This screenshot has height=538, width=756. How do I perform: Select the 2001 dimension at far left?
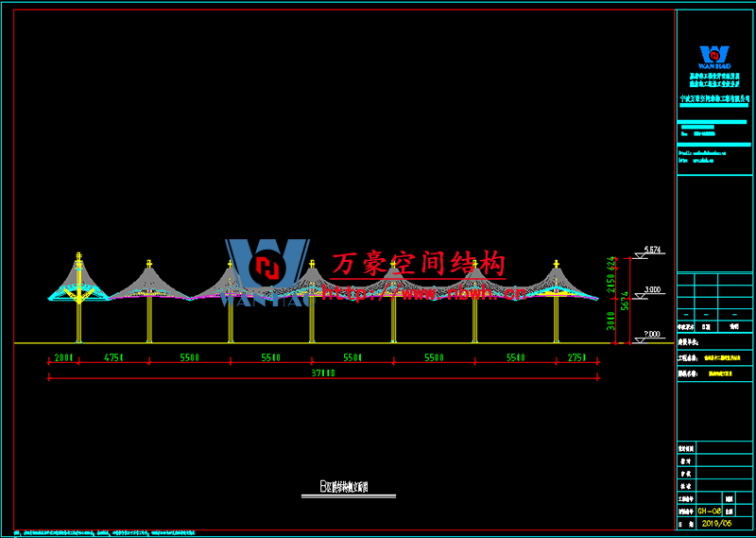pyautogui.click(x=63, y=358)
